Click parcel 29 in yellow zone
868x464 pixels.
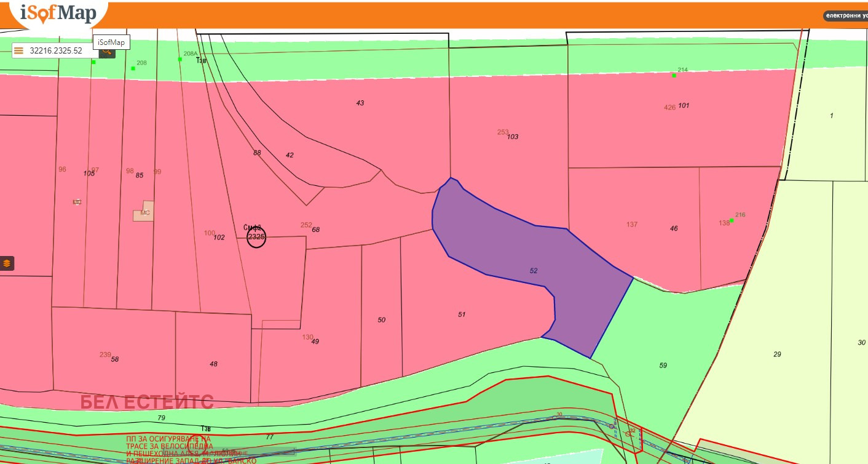click(777, 354)
